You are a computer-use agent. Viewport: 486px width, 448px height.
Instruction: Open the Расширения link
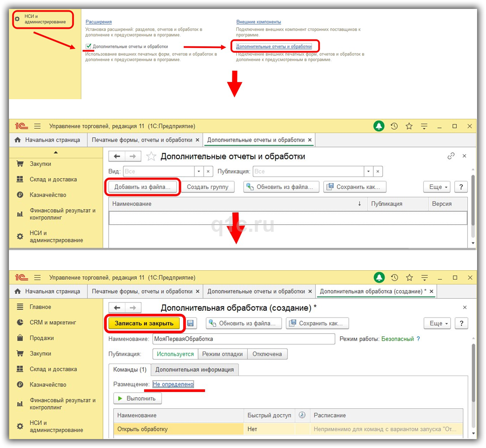(x=98, y=22)
